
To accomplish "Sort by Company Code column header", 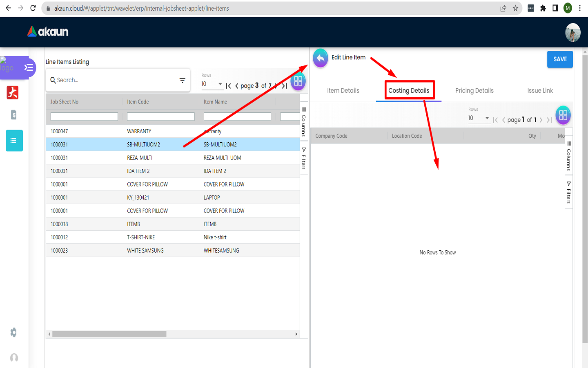I will coord(331,136).
